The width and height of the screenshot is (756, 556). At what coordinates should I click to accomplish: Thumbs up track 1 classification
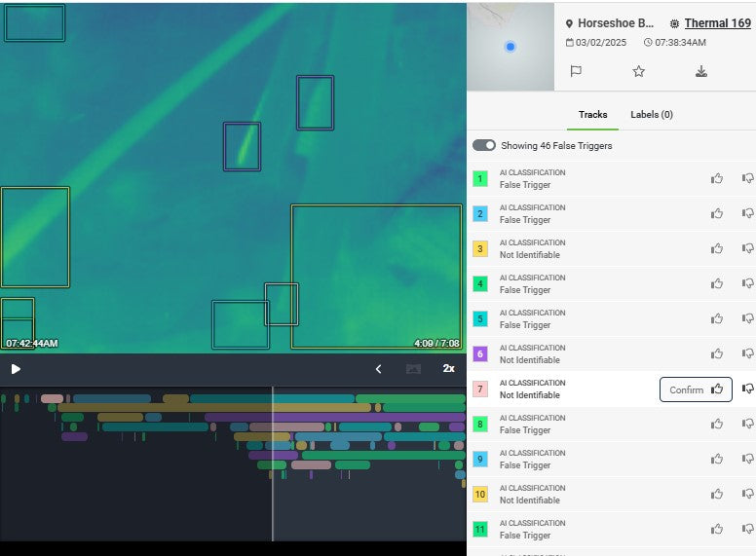coord(717,178)
